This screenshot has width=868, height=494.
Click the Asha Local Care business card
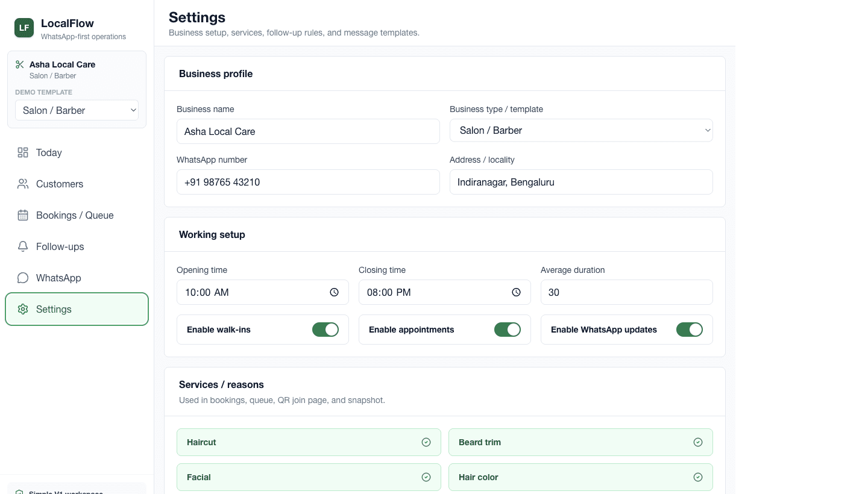(x=77, y=90)
